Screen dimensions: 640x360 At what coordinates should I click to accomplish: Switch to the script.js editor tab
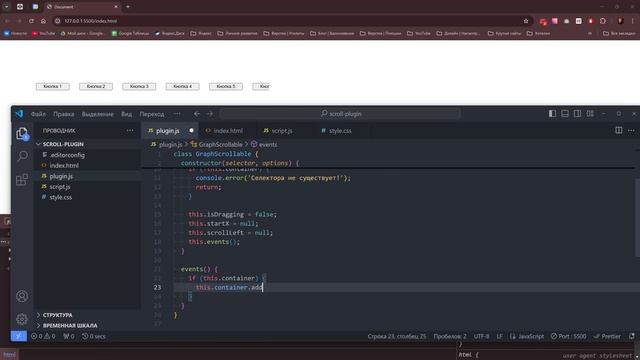(282, 131)
